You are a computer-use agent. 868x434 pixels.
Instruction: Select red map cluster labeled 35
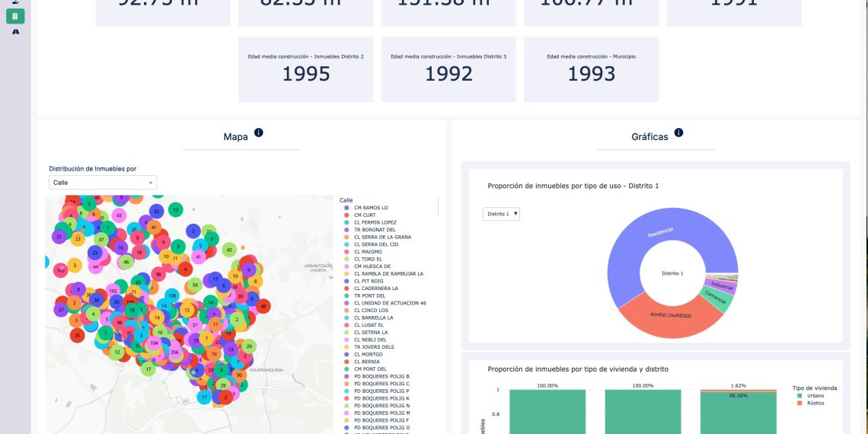(x=78, y=335)
